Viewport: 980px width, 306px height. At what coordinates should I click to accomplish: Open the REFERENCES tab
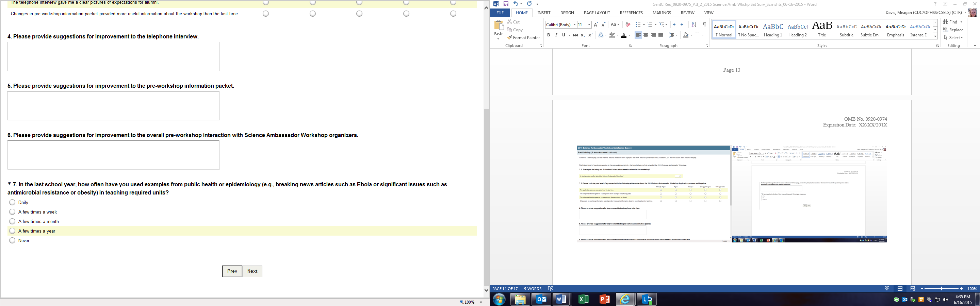click(631, 13)
